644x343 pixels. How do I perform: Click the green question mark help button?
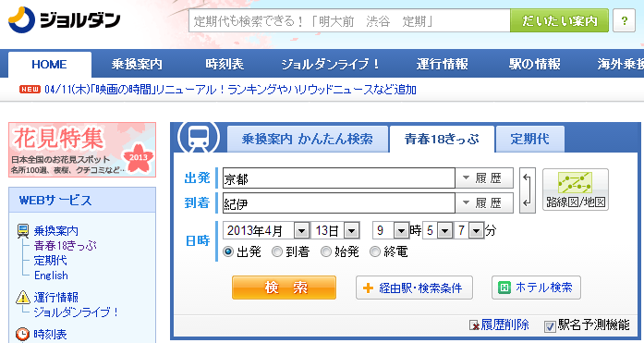(x=624, y=20)
